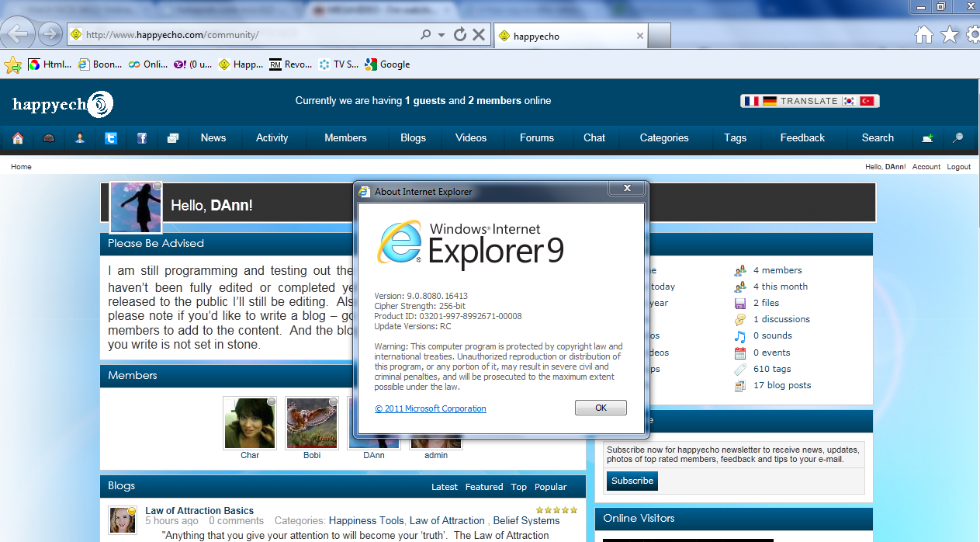This screenshot has width=980, height=542.
Task: Open IE Favorites star at top right
Action: 950,35
